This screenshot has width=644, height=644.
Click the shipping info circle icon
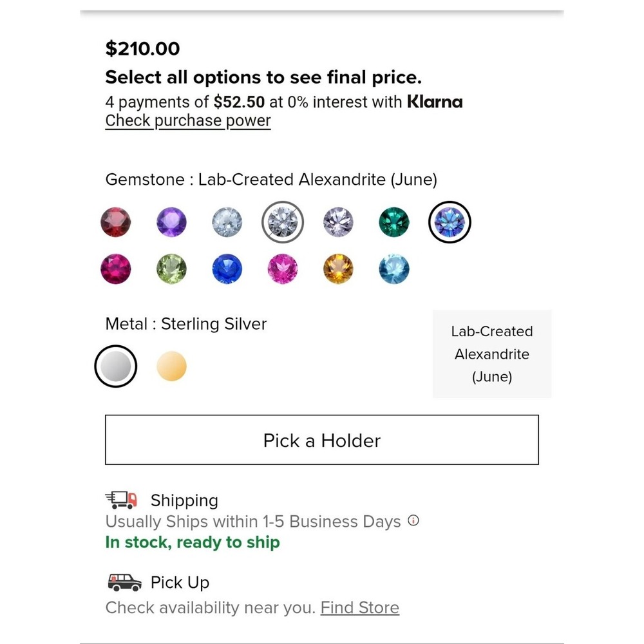coord(413,521)
